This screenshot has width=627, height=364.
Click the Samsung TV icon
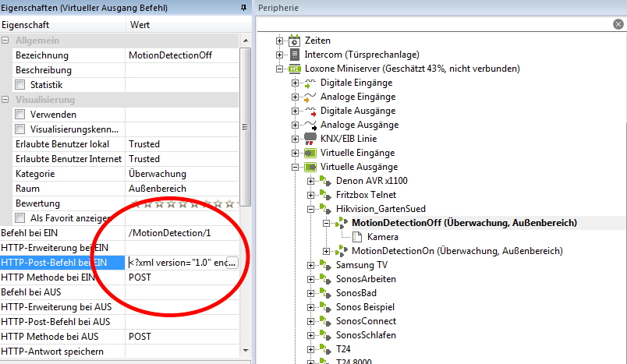[x=325, y=265]
